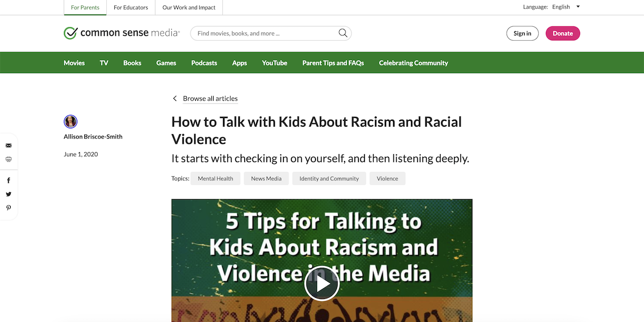644x322 pixels.
Task: Share the article on Facebook
Action: pyautogui.click(x=9, y=180)
